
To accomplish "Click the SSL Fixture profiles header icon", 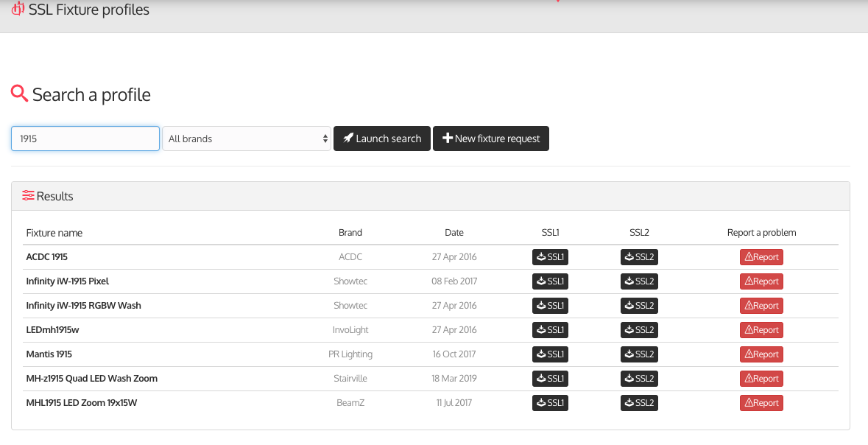I will [x=18, y=9].
